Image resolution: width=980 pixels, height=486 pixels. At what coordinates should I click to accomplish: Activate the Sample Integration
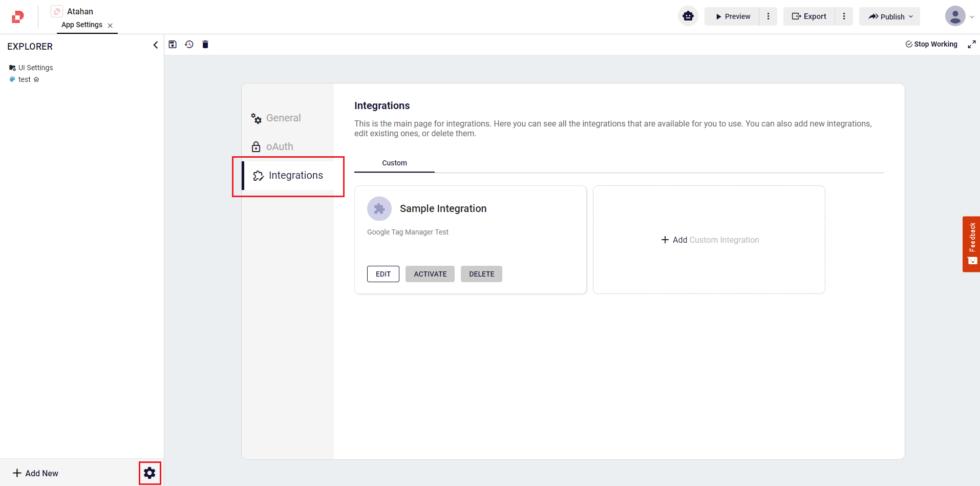click(430, 274)
